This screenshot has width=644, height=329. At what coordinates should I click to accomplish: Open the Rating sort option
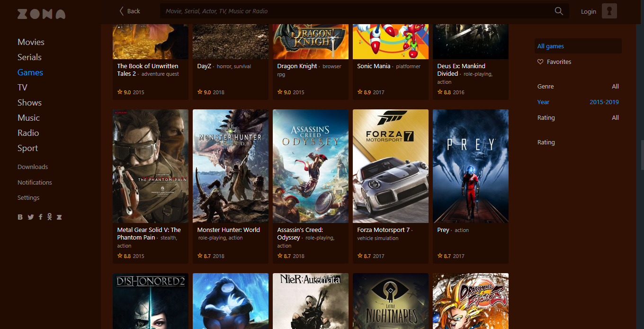coord(546,142)
